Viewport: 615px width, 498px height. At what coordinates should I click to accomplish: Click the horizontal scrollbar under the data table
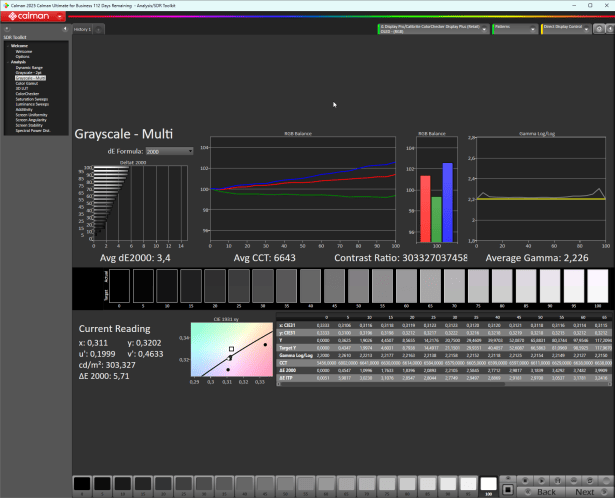[392, 384]
